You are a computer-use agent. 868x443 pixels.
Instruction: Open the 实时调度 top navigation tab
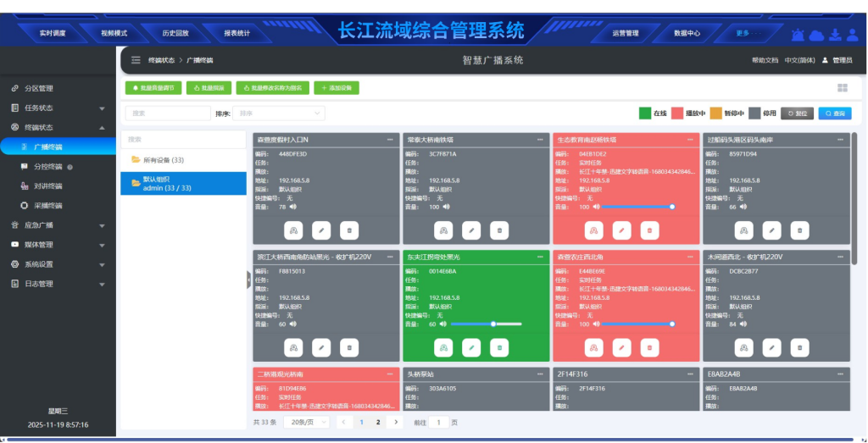point(53,33)
